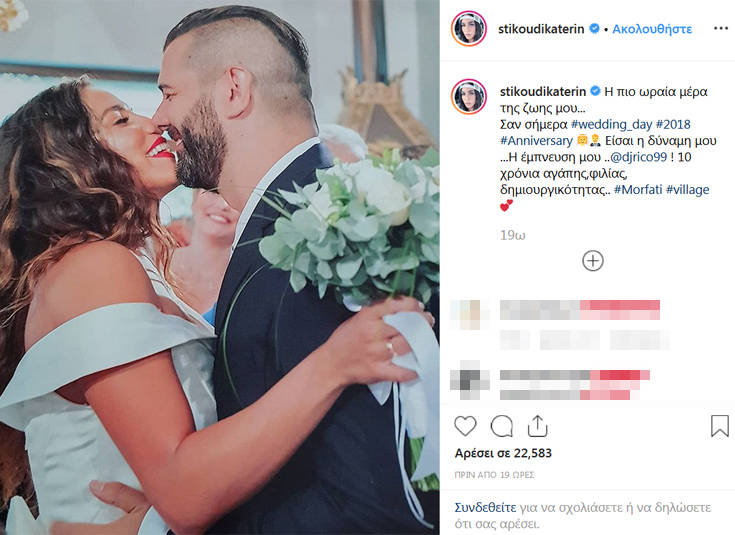735x535 pixels.
Task: Click the Συνδεθείτε login link
Action: (485, 507)
